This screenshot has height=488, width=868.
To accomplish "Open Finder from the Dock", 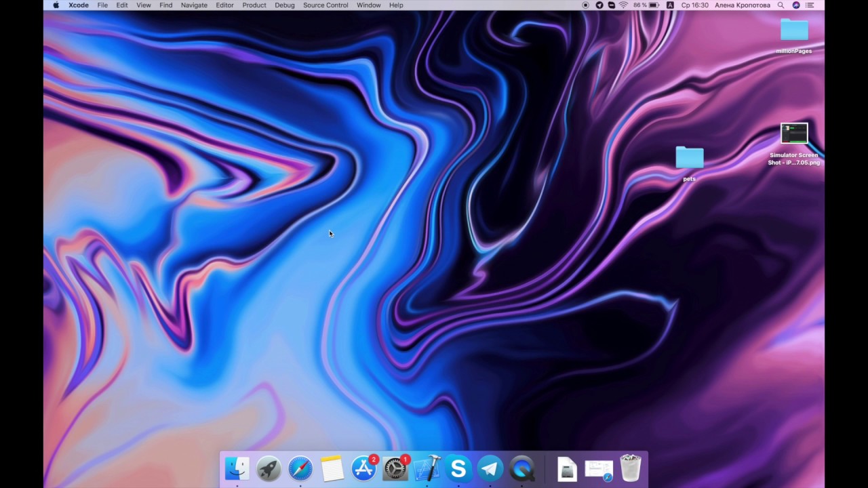I will point(237,468).
